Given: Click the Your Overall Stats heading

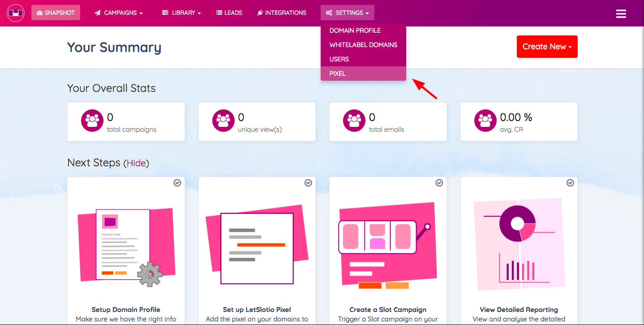Looking at the screenshot, I should point(112,88).
